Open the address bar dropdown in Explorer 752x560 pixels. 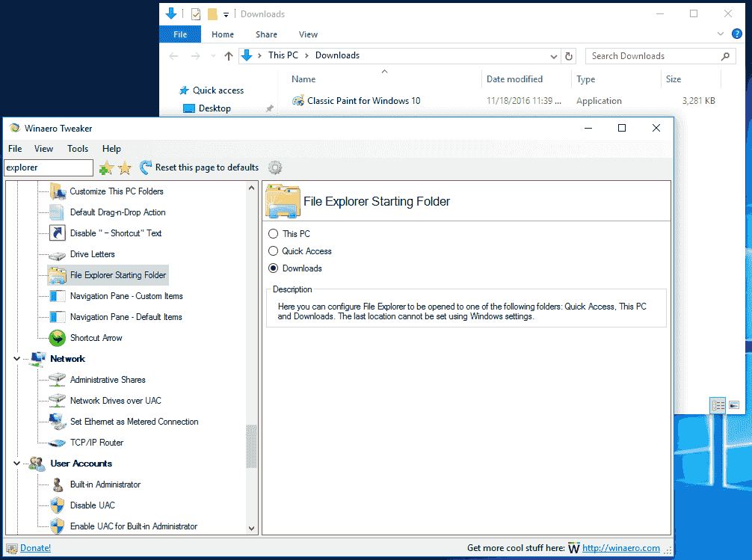pyautogui.click(x=552, y=55)
